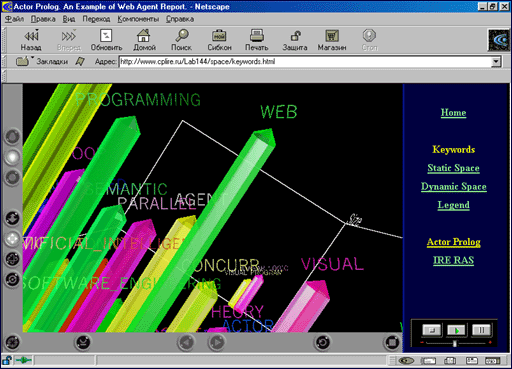Click inside the address URL field
The image size is (512, 369).
coord(305,62)
